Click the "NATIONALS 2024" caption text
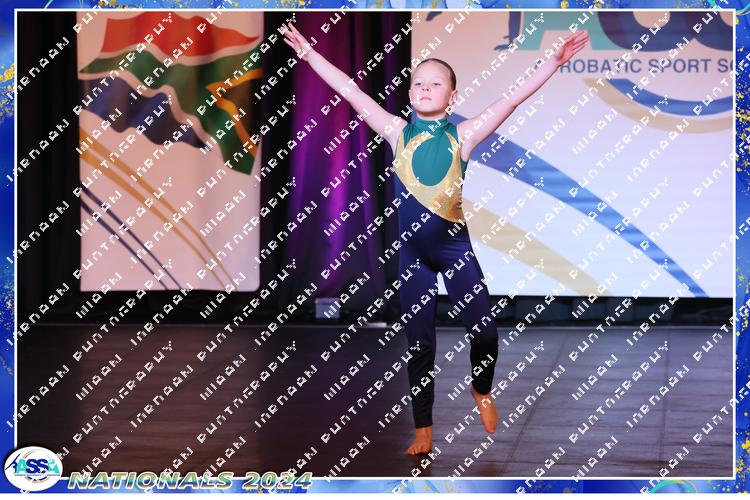The image size is (750, 500). click(190, 480)
